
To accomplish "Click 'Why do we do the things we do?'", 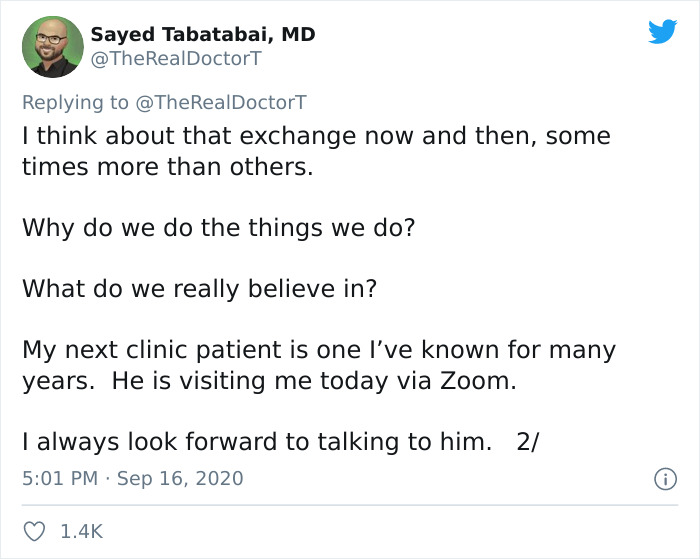I will click(x=218, y=227).
